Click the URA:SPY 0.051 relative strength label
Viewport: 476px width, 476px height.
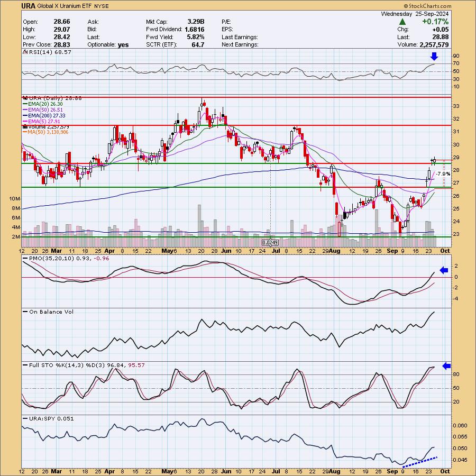tap(51, 419)
